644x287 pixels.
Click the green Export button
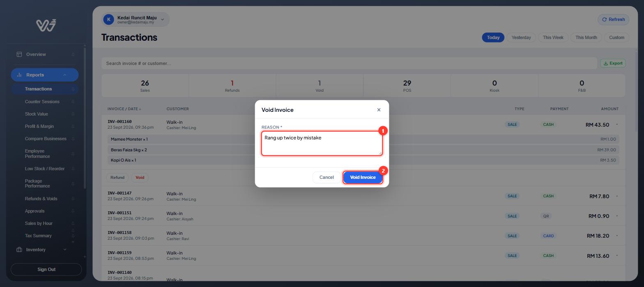613,63
